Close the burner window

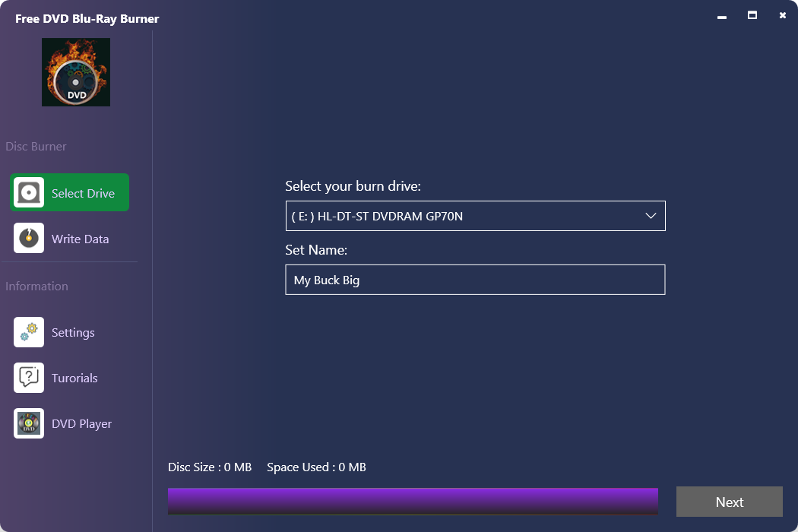pos(783,15)
